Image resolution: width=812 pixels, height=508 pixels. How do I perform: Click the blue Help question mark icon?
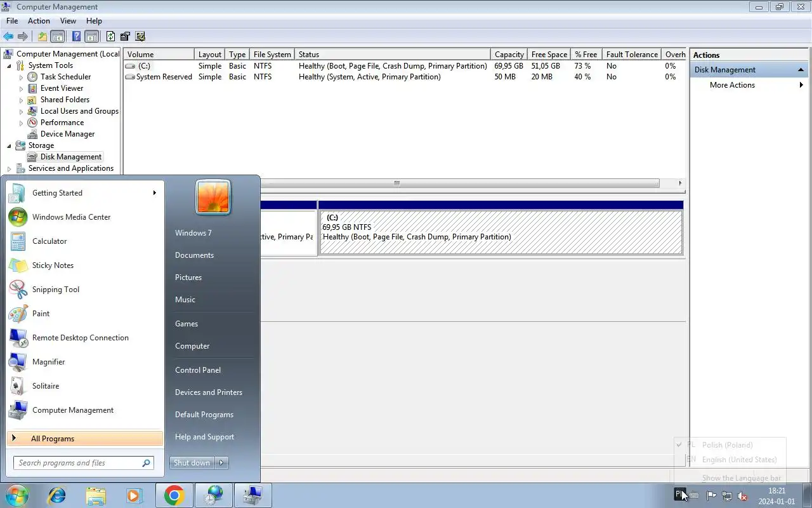click(77, 37)
